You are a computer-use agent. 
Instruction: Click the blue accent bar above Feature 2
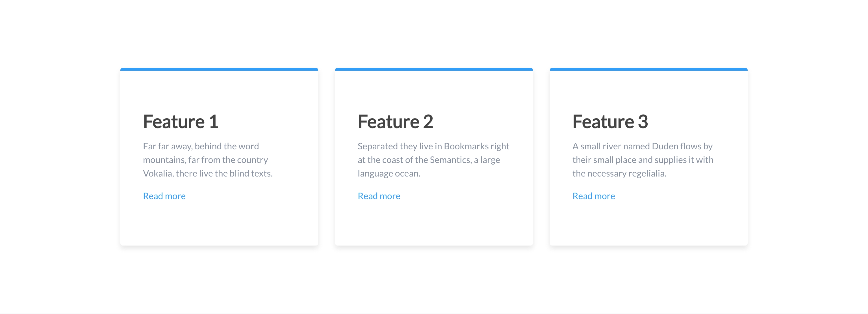(434, 69)
